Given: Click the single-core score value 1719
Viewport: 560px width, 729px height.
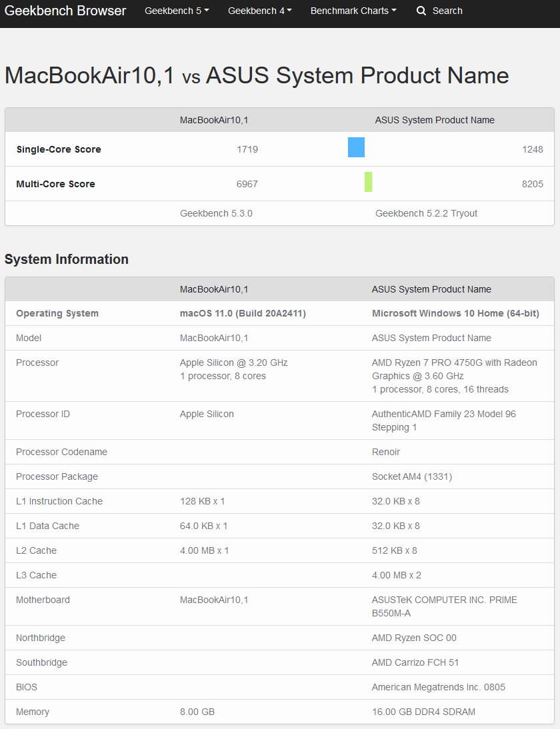Looking at the screenshot, I should click(247, 149).
